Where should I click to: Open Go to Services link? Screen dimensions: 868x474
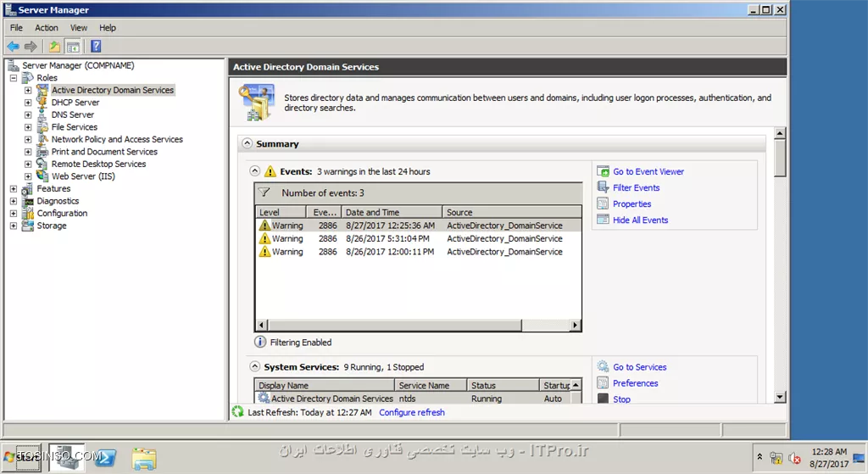point(639,367)
